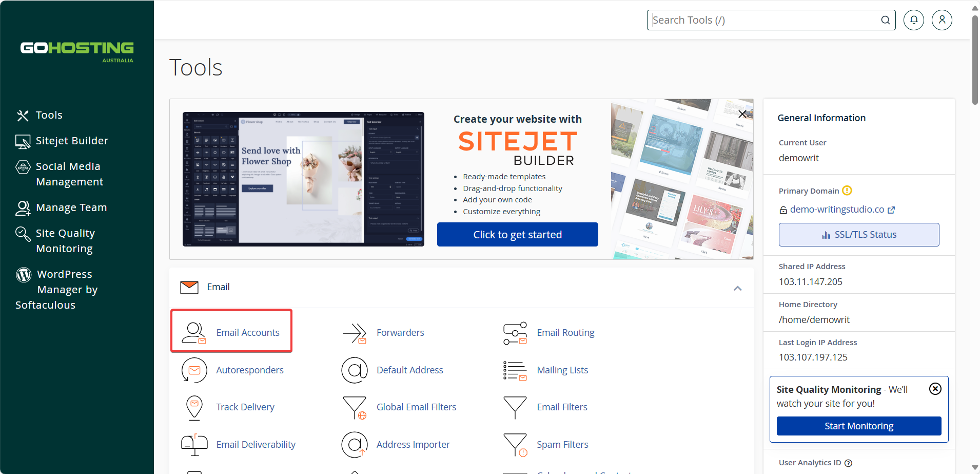The image size is (980, 474).
Task: Click the GoHosting Australia logo
Action: (x=77, y=52)
